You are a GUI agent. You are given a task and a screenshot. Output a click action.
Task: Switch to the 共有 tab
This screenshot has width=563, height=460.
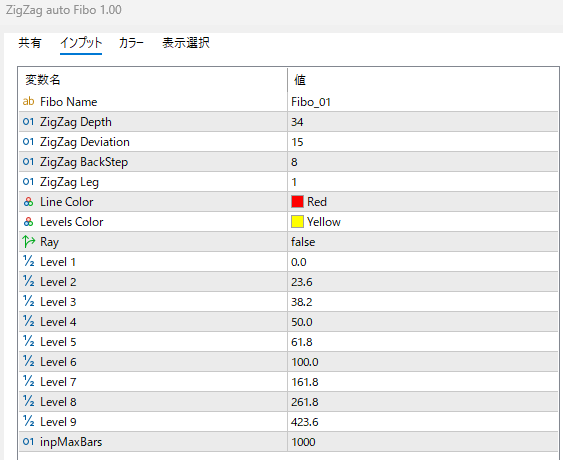pos(30,43)
